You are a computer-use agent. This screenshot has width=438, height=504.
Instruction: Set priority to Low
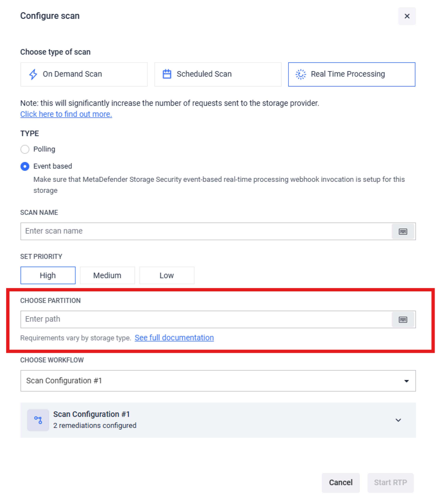[x=166, y=275]
